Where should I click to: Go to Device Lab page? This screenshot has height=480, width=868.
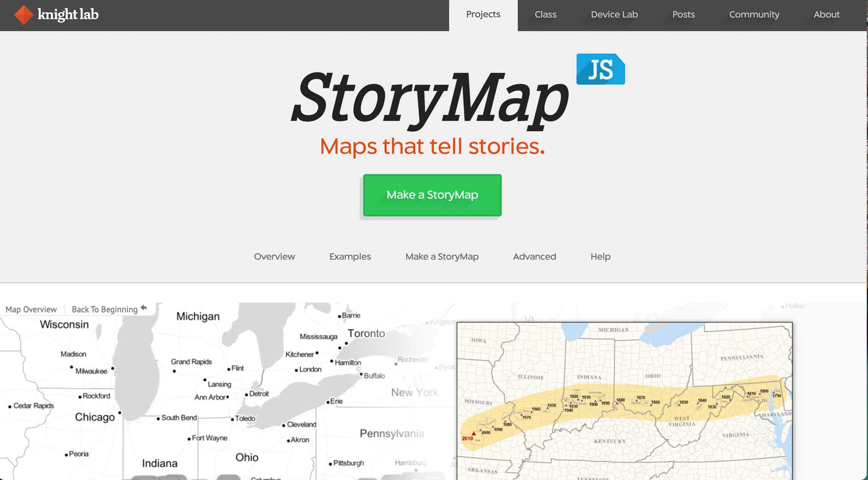[614, 15]
